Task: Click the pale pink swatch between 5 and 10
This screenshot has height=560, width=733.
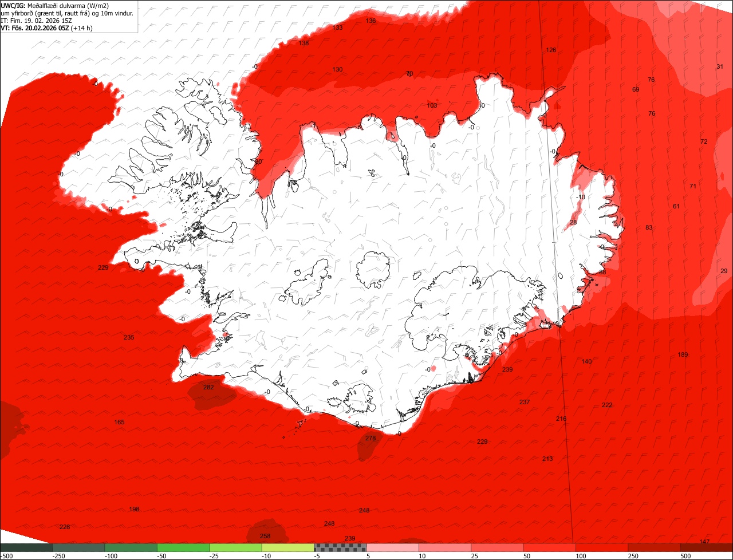Action: click(393, 548)
